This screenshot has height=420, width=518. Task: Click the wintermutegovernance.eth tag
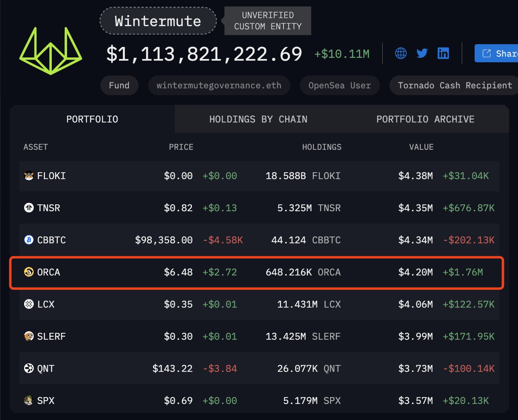click(x=219, y=86)
